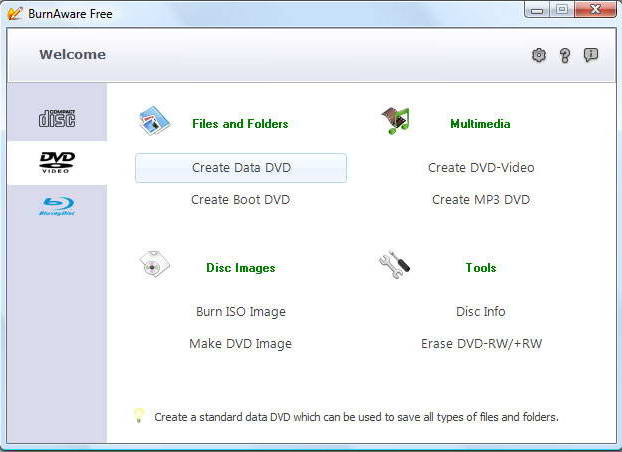Click the standard data DVD tip text

point(356,417)
